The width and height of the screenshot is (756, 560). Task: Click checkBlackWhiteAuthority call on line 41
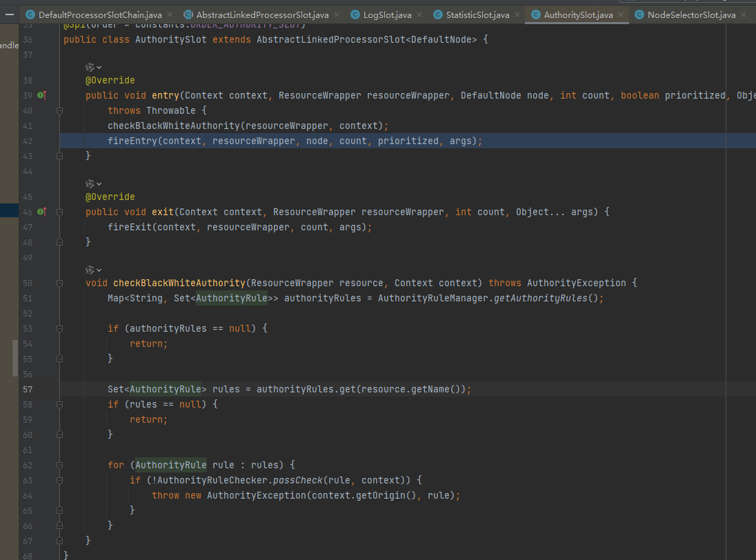coord(174,126)
